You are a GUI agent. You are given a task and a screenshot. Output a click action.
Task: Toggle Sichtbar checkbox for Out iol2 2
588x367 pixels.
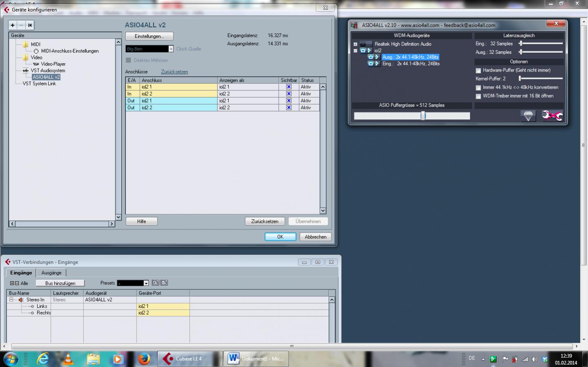pos(289,108)
